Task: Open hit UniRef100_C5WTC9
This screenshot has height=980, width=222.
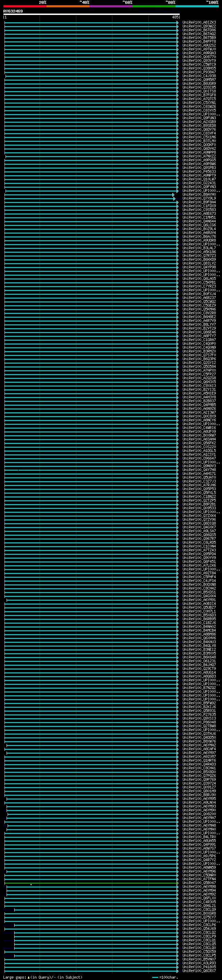Action: 199,64
